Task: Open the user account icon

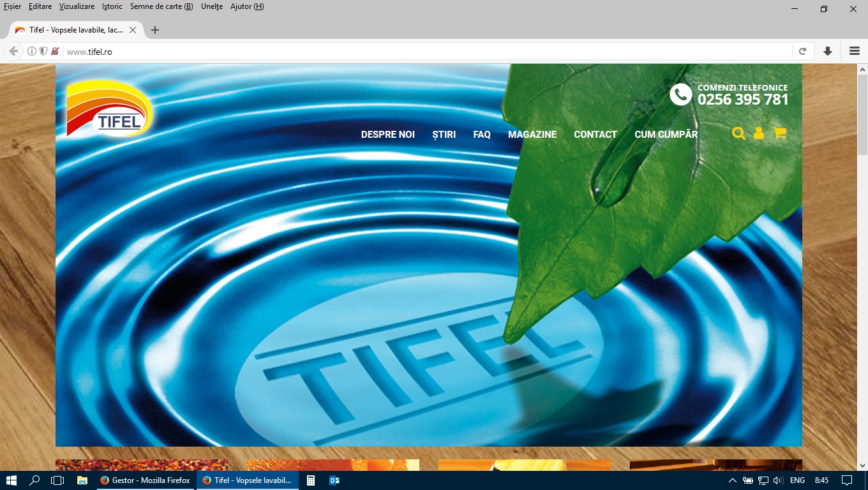Action: [x=759, y=133]
